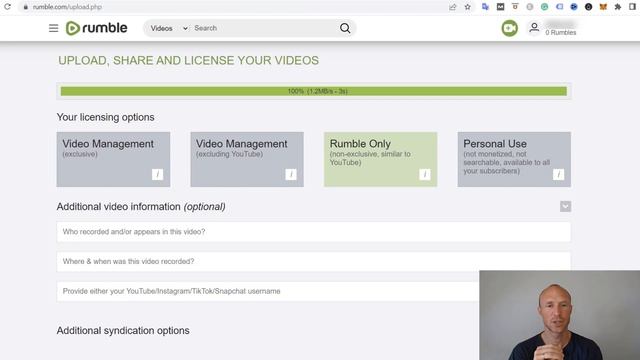
Task: Click the green upload progress bar
Action: (x=313, y=91)
